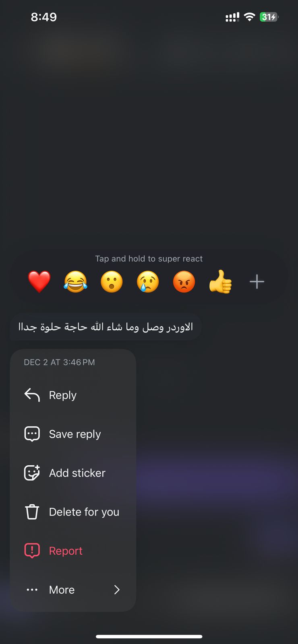This screenshot has height=644, width=298.
Task: Open more emoji reactions with plus
Action: (x=257, y=282)
